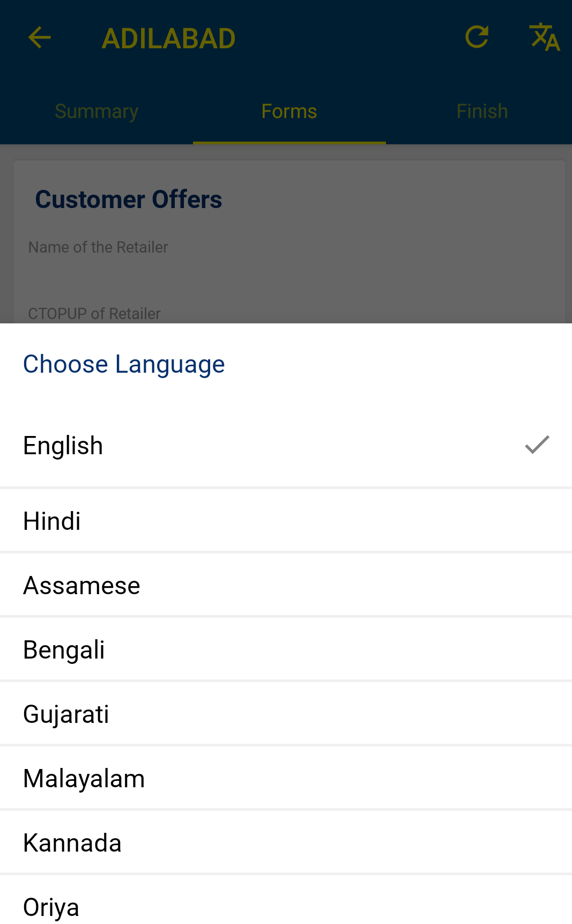
Task: Click the ADILABAD title text
Action: pos(168,39)
